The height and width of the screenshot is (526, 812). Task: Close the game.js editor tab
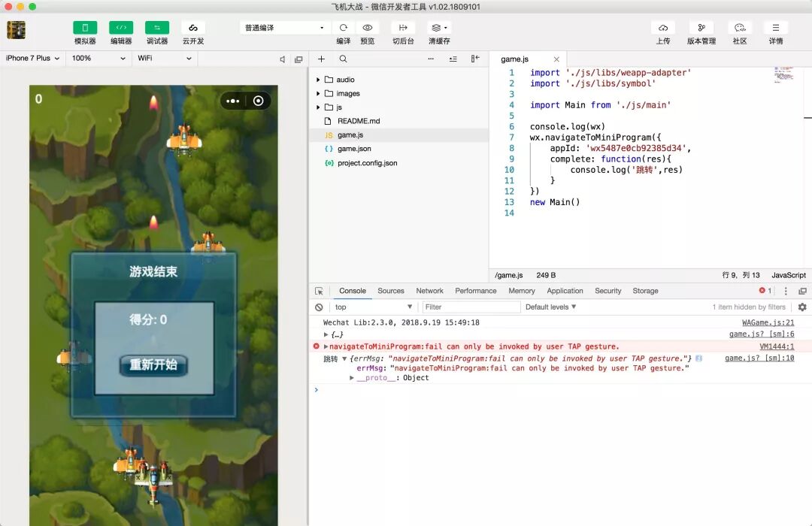click(556, 59)
